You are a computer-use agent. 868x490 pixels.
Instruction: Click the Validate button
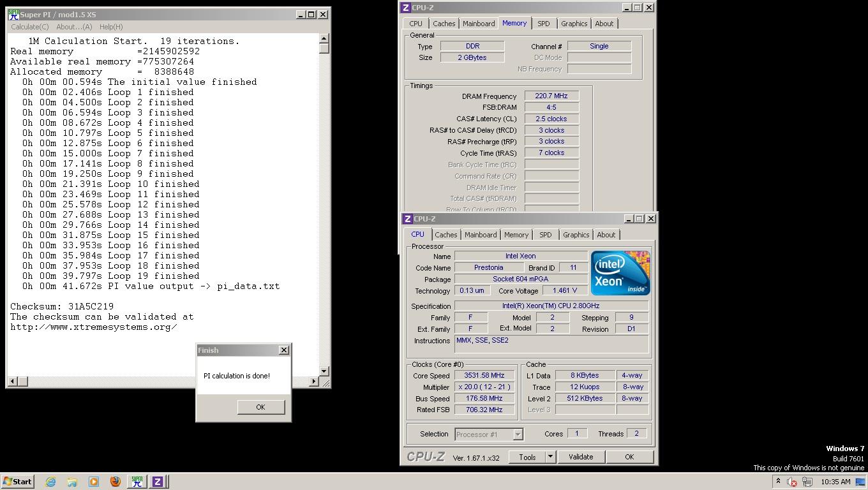tap(581, 457)
